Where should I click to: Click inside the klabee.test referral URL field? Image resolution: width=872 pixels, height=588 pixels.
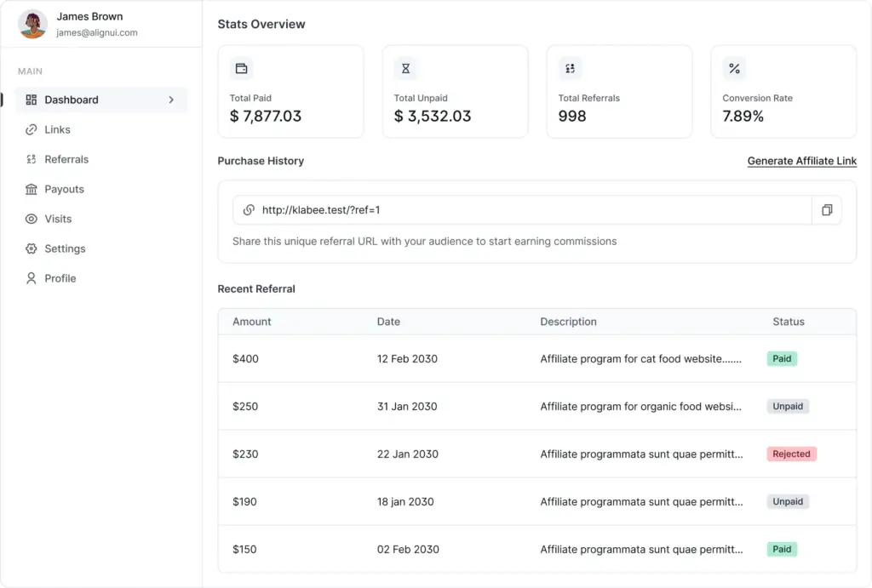click(x=511, y=209)
